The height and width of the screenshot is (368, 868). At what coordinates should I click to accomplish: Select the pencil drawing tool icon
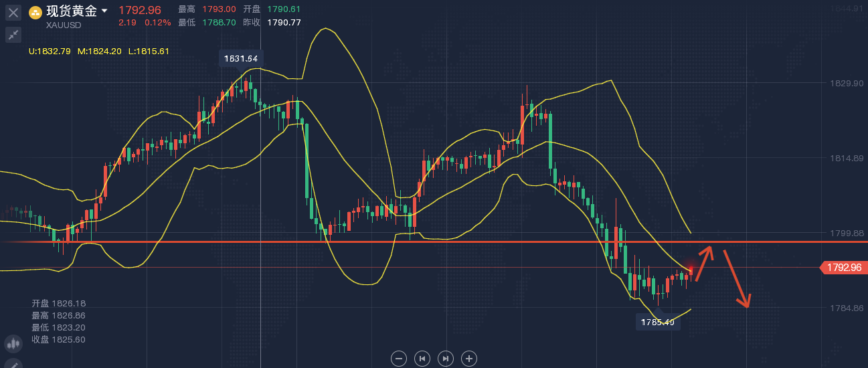[x=13, y=364]
